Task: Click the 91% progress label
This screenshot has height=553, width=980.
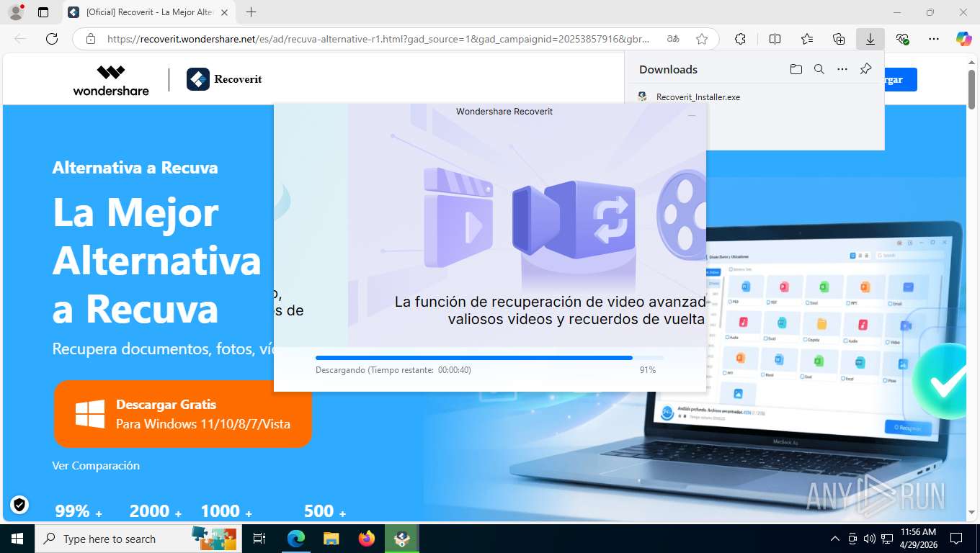Action: (647, 370)
